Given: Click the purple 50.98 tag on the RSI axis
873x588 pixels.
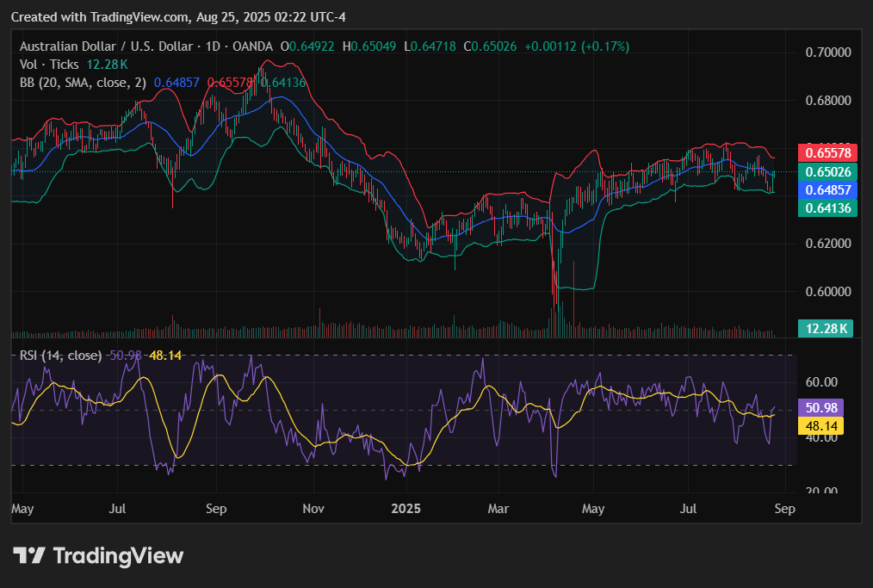Looking at the screenshot, I should tap(821, 408).
